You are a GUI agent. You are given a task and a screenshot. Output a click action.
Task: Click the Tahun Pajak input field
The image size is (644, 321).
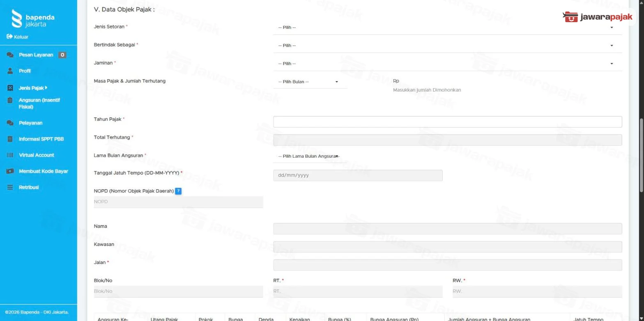tap(447, 122)
